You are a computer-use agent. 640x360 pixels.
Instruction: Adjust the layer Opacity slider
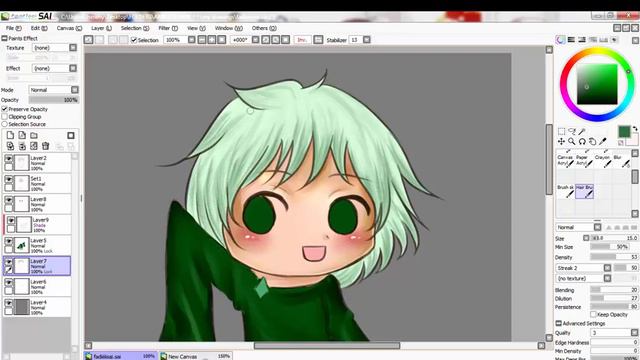[53, 100]
